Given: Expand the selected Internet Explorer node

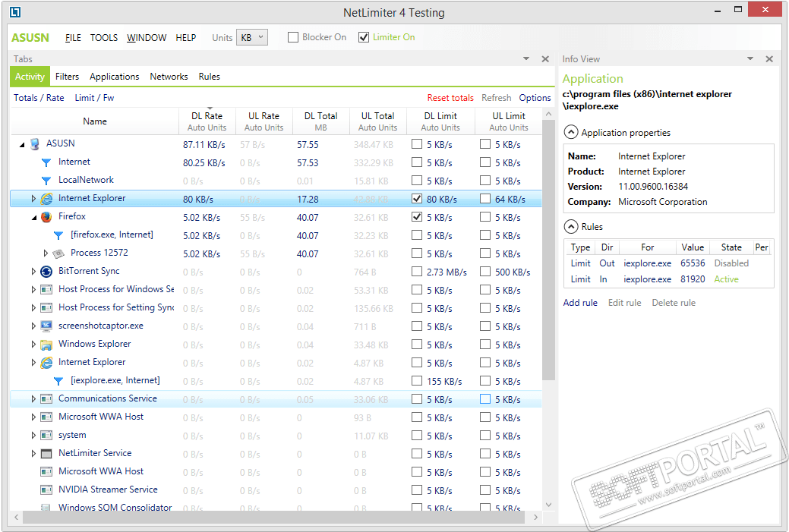Looking at the screenshot, I should click(x=33, y=199).
